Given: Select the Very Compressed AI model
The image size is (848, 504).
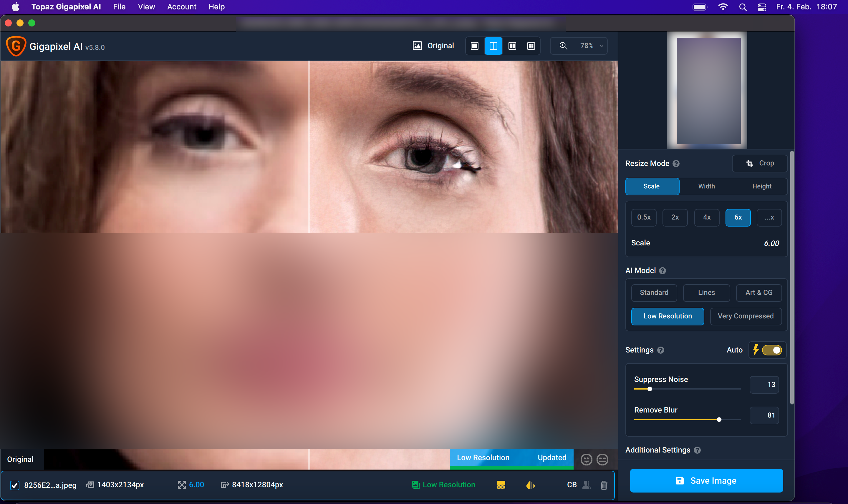Looking at the screenshot, I should click(x=745, y=316).
